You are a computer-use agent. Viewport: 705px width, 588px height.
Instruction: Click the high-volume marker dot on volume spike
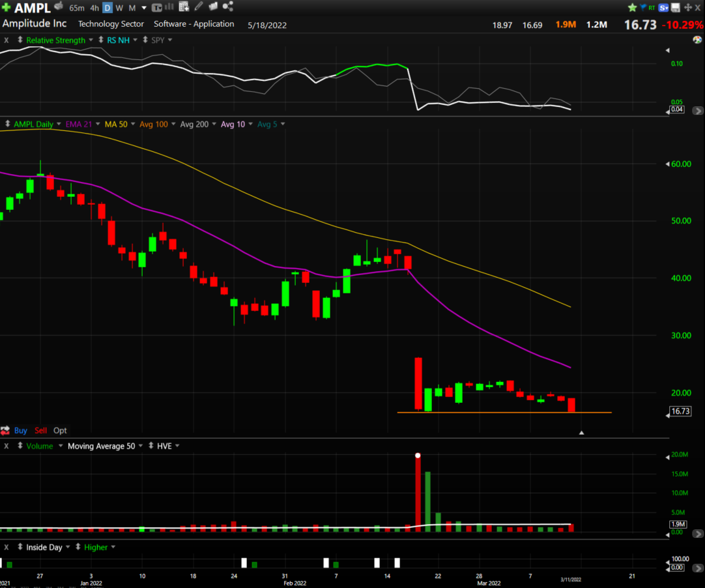(x=418, y=455)
